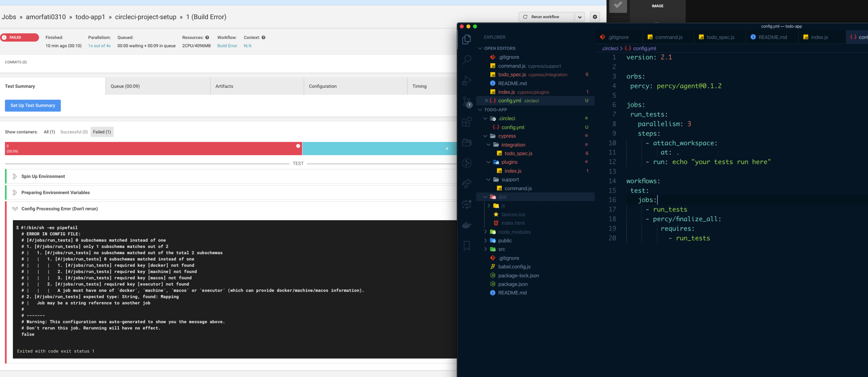Expand the node_modules folder
The height and width of the screenshot is (377, 868).
[514, 232]
